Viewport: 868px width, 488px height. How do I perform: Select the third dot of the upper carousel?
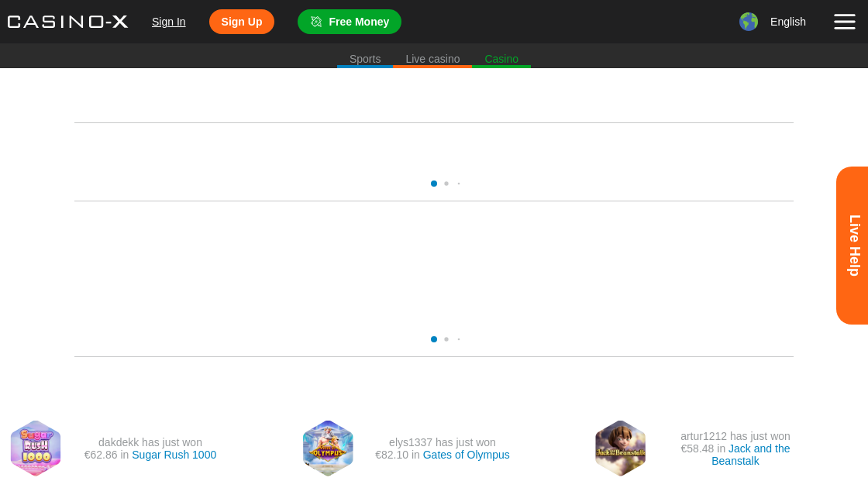[459, 184]
